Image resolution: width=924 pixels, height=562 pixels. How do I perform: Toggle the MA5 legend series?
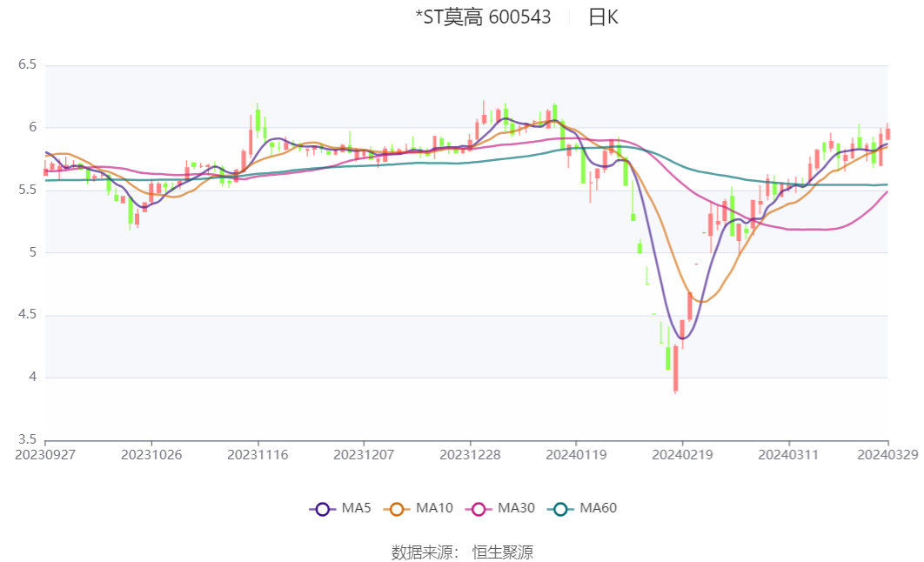pos(340,508)
